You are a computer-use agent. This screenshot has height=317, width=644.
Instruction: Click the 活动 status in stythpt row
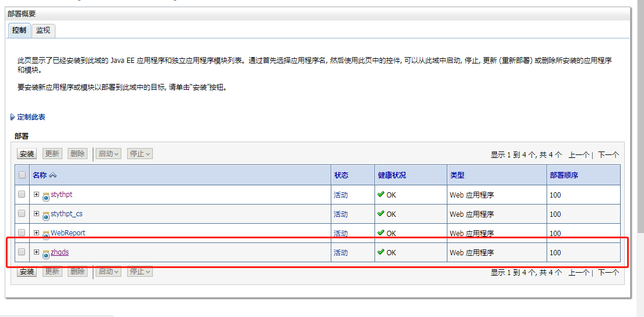click(x=341, y=195)
